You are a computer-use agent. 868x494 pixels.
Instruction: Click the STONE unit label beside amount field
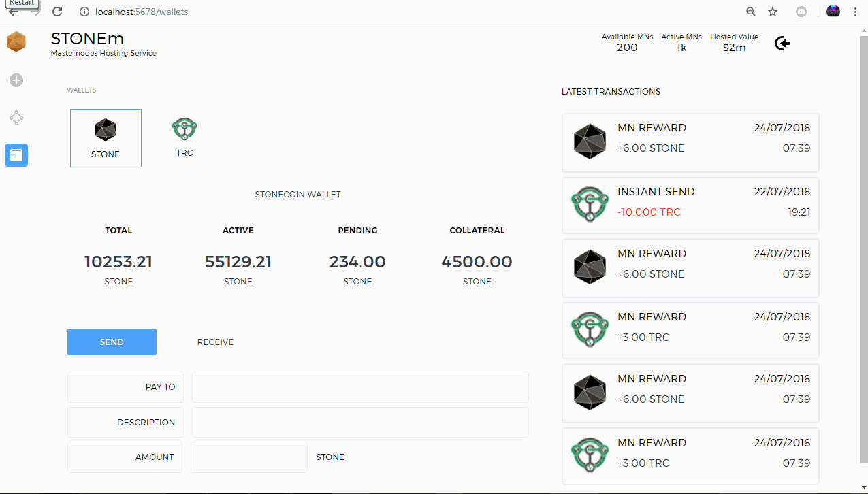click(330, 457)
